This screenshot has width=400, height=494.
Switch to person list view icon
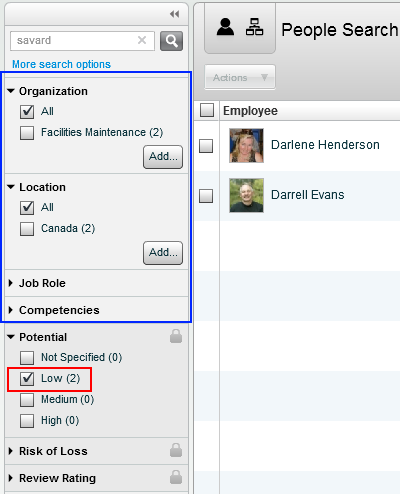(x=225, y=27)
